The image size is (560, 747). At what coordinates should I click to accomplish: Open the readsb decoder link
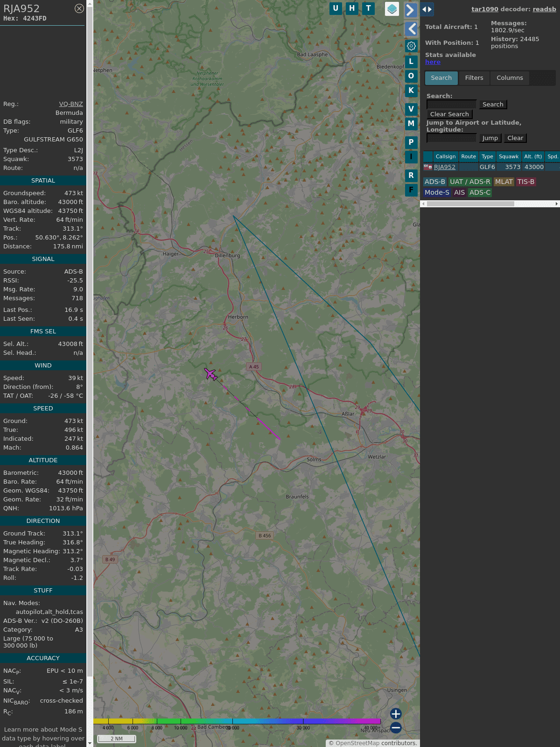click(544, 9)
